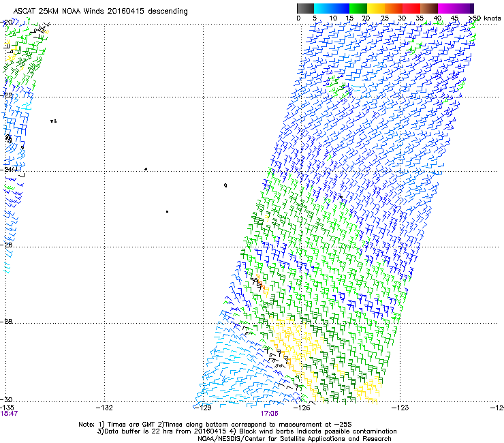Click the magenta 40-45 knots color segment

pos(447,8)
